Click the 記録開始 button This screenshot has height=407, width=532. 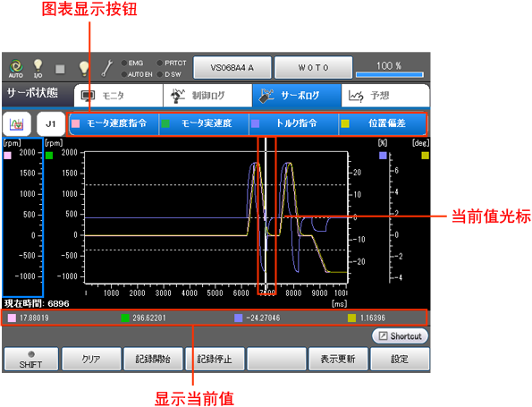pos(153,359)
